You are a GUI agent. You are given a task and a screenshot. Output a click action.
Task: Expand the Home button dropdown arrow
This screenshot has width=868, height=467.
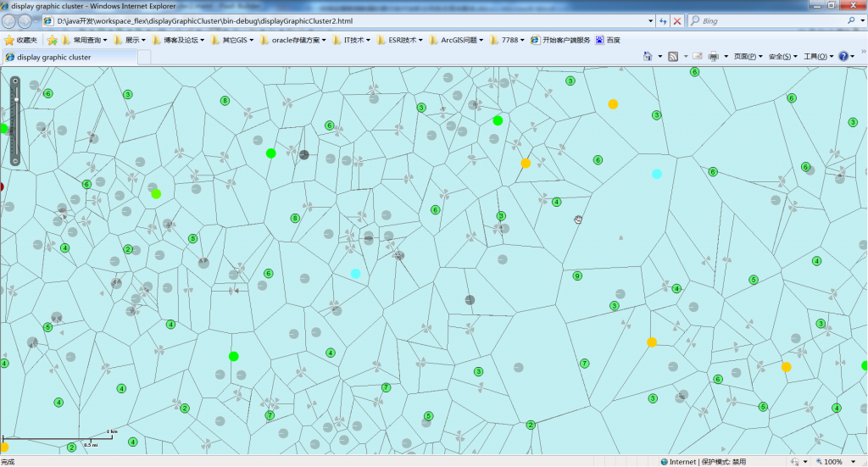659,57
